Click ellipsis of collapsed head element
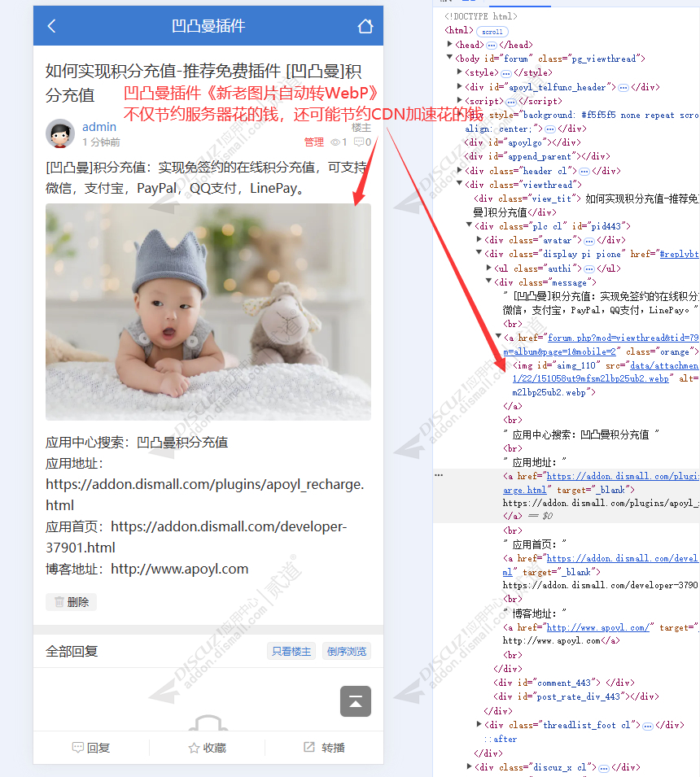The width and height of the screenshot is (700, 777). tap(492, 46)
